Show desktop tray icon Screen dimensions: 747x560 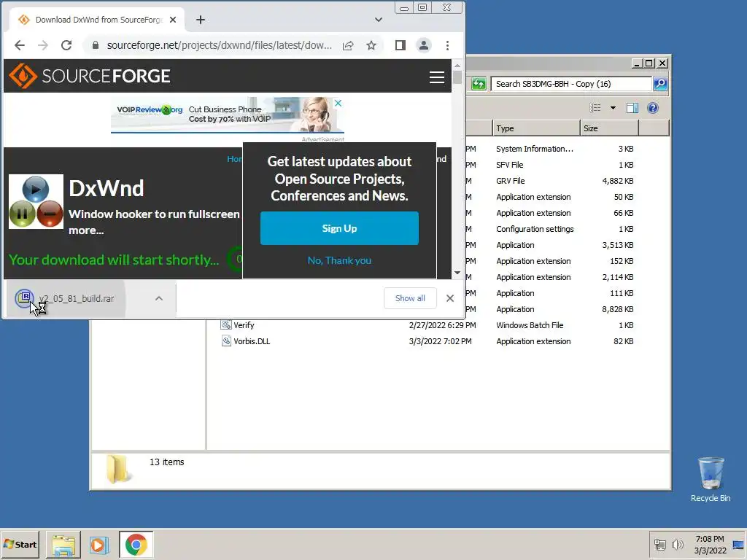738,544
